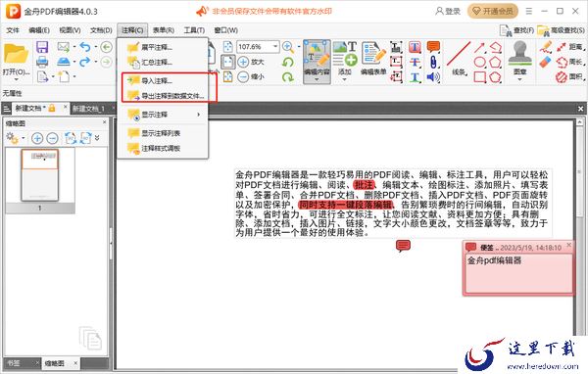Image resolution: width=588 pixels, height=374 pixels.
Task: Select the orange Sticky note tool
Action: [433, 47]
